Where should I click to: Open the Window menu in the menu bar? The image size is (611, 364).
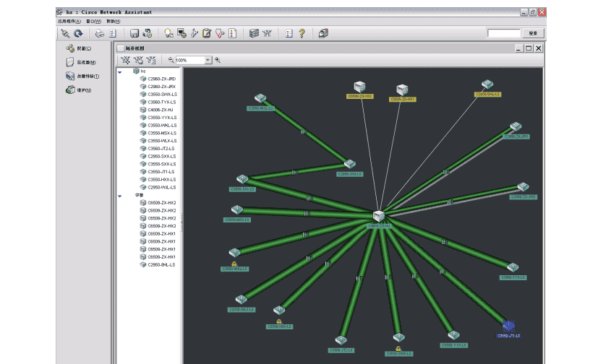pyautogui.click(x=94, y=21)
